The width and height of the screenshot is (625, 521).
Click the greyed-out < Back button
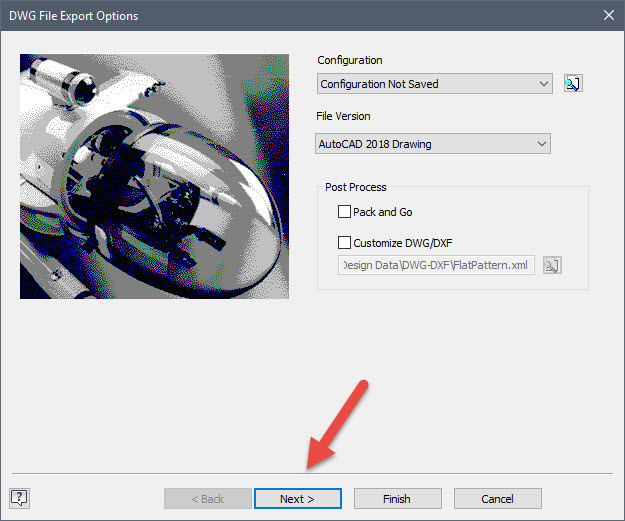[x=208, y=499]
